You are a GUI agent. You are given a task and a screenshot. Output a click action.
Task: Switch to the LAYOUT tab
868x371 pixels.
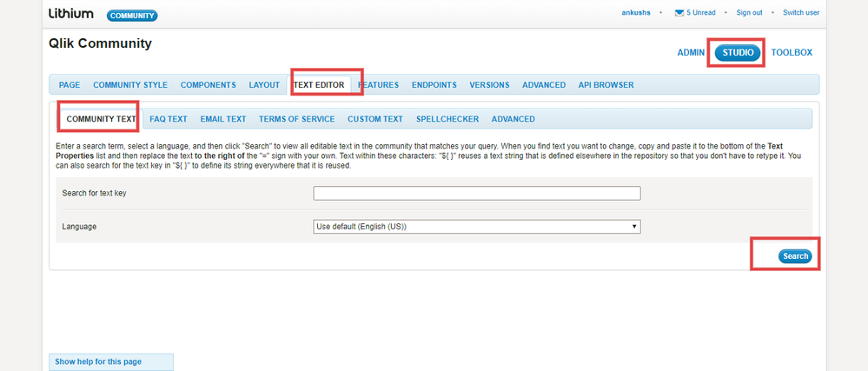click(x=264, y=85)
